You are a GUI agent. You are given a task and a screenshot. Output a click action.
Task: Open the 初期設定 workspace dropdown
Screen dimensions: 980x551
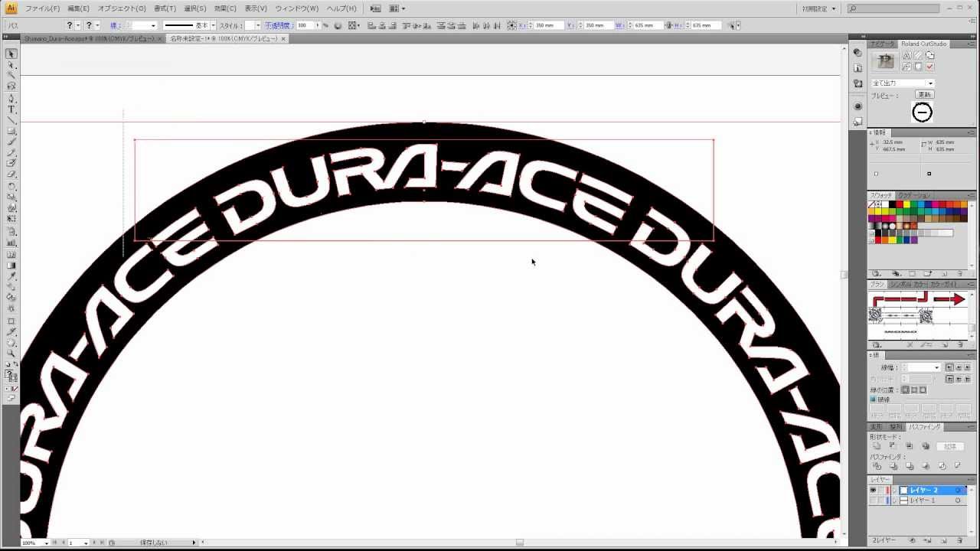click(818, 8)
